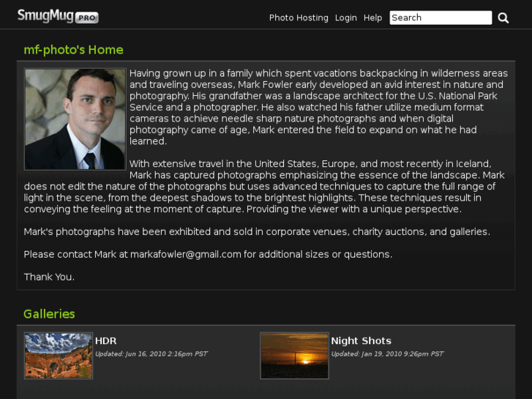
Task: Click the Night Shots updated date text
Action: (387, 354)
